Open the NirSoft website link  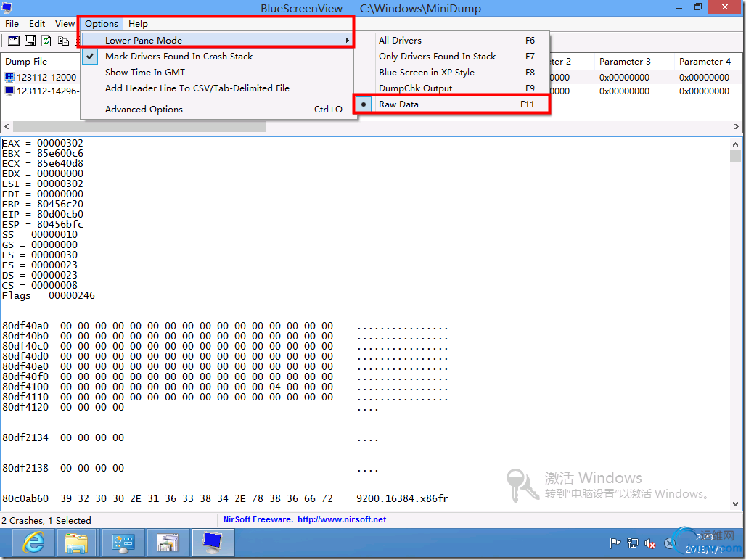pos(342,519)
